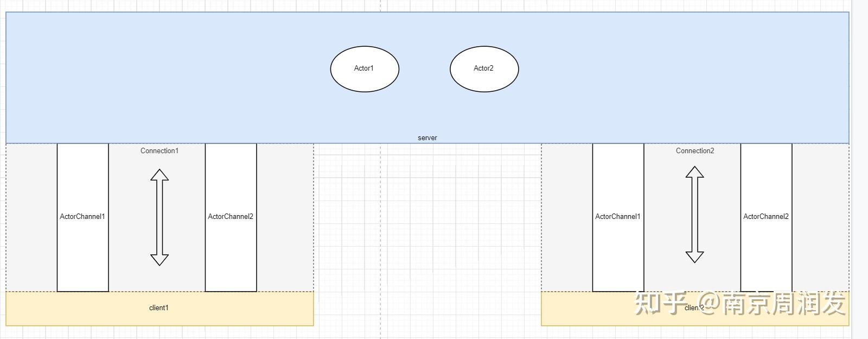
Task: Select the yellow client1 rectangle
Action: pos(159,309)
